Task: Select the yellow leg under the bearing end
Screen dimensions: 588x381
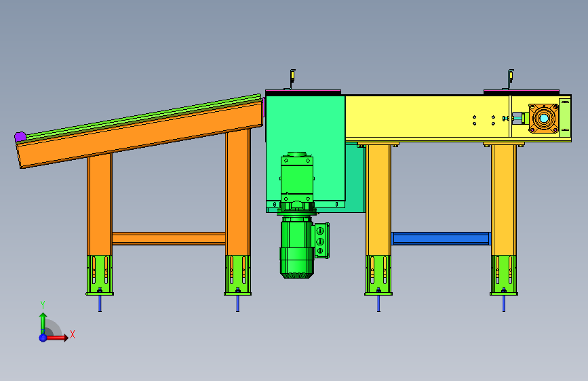Action: [x=504, y=201]
